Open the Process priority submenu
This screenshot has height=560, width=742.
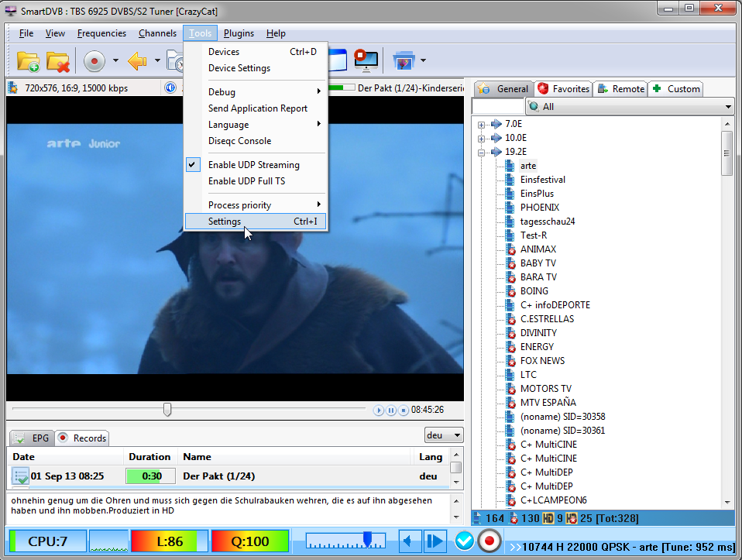256,205
